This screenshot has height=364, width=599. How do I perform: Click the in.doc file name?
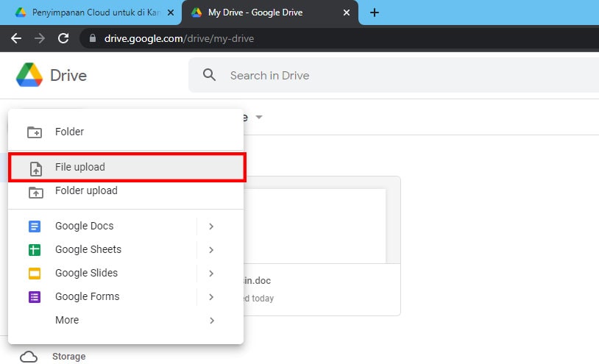pos(257,280)
